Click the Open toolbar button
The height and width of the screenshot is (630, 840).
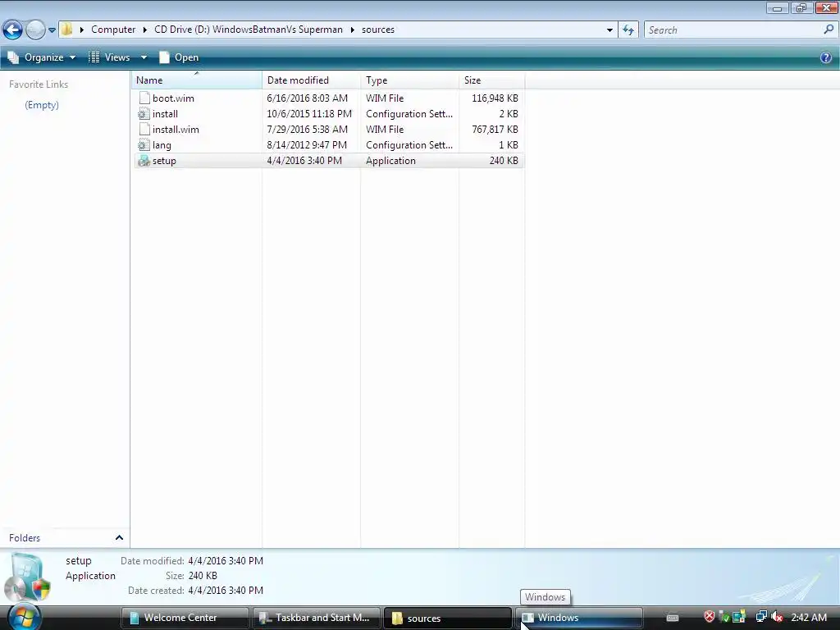[179, 57]
